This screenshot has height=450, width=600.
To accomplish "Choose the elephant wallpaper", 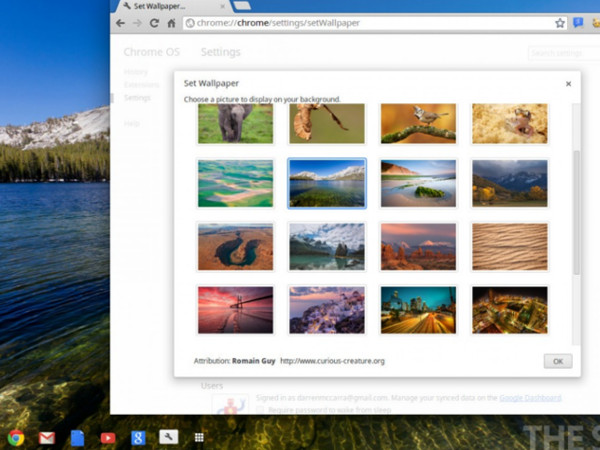I will (235, 124).
